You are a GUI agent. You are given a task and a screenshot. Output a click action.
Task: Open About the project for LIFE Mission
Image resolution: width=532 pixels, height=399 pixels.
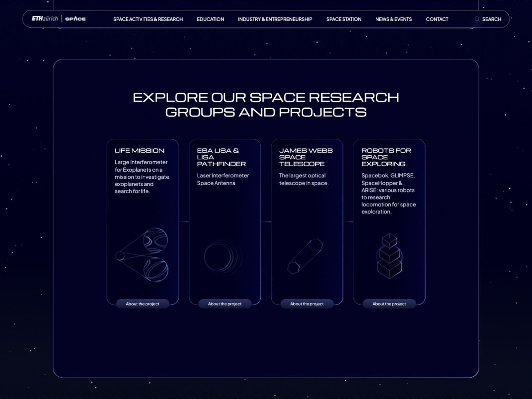(x=143, y=304)
